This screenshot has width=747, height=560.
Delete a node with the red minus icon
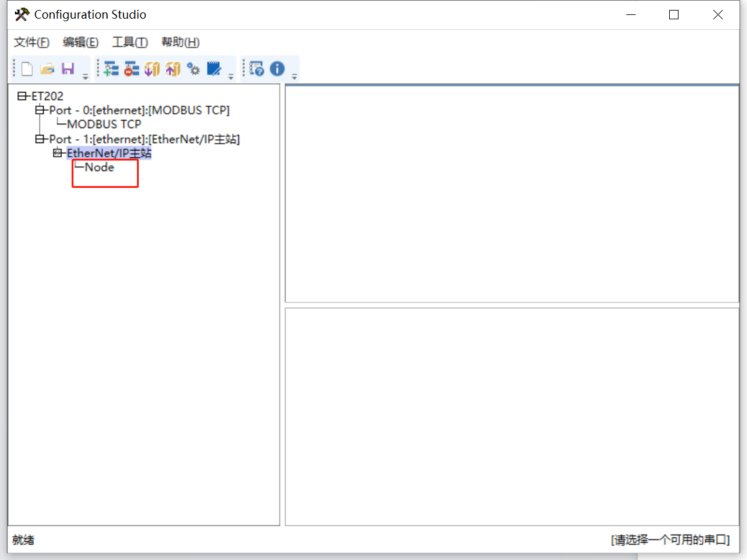click(x=131, y=68)
